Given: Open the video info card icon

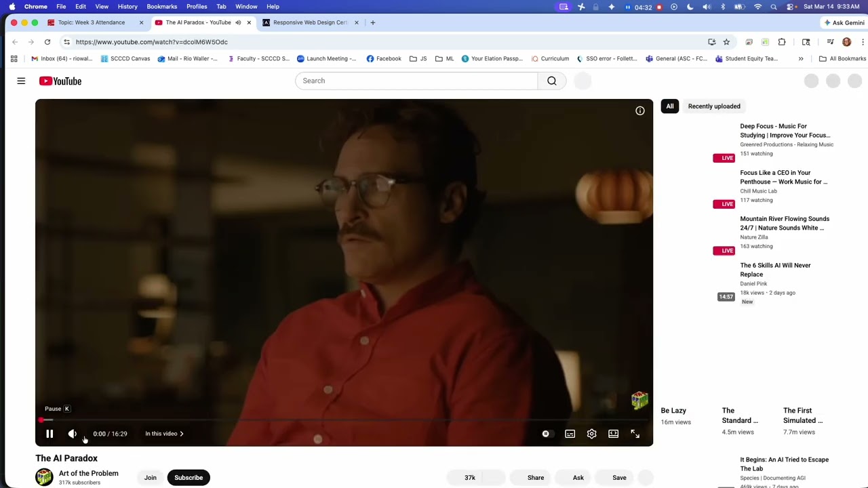Looking at the screenshot, I should (x=640, y=110).
